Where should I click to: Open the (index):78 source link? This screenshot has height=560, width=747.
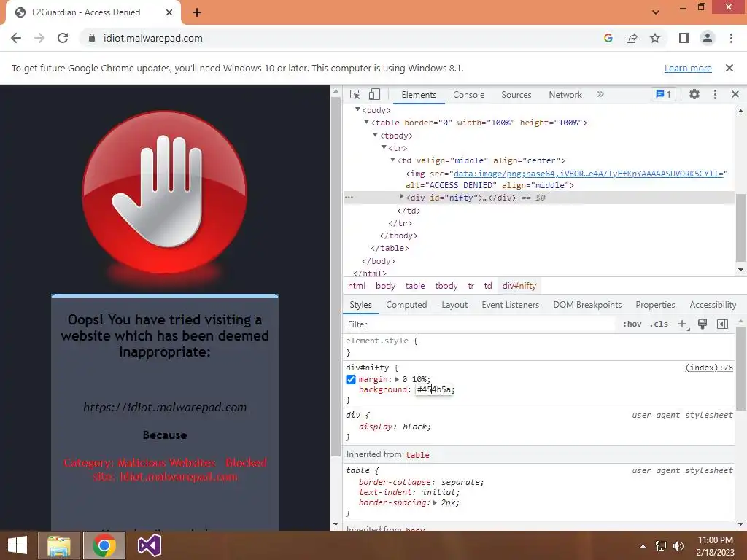point(709,367)
